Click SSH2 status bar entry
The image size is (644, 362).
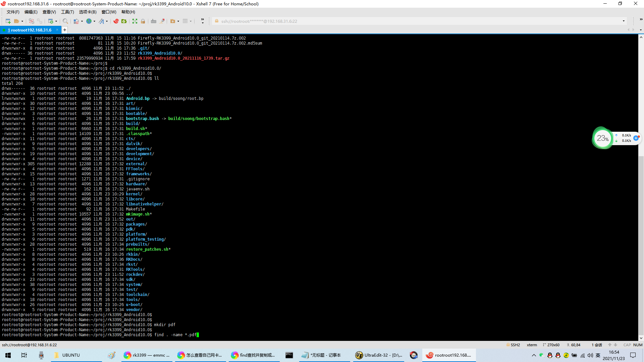(513, 345)
